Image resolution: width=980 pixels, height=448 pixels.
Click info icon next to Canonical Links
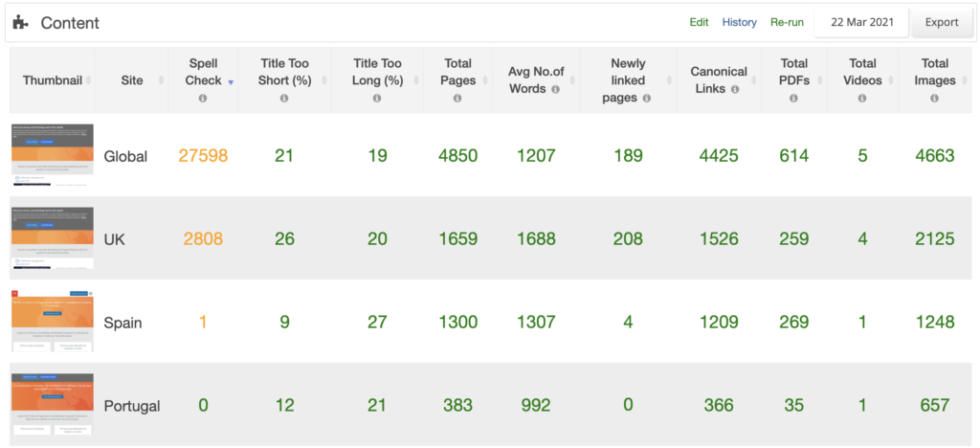tap(735, 89)
